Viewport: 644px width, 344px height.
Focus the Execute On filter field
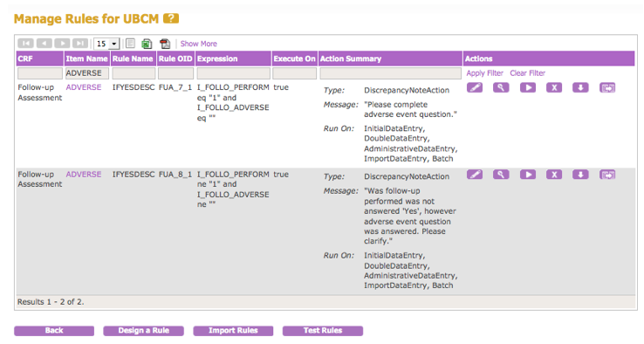click(x=294, y=73)
